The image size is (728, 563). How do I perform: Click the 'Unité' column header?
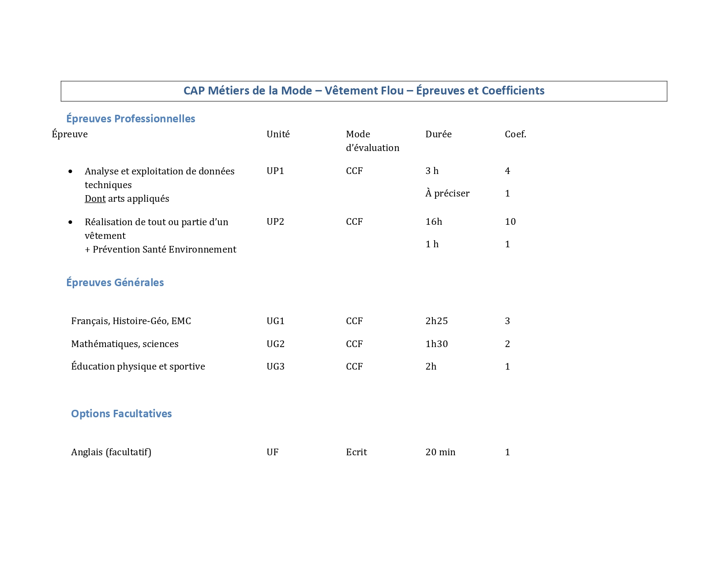[278, 134]
